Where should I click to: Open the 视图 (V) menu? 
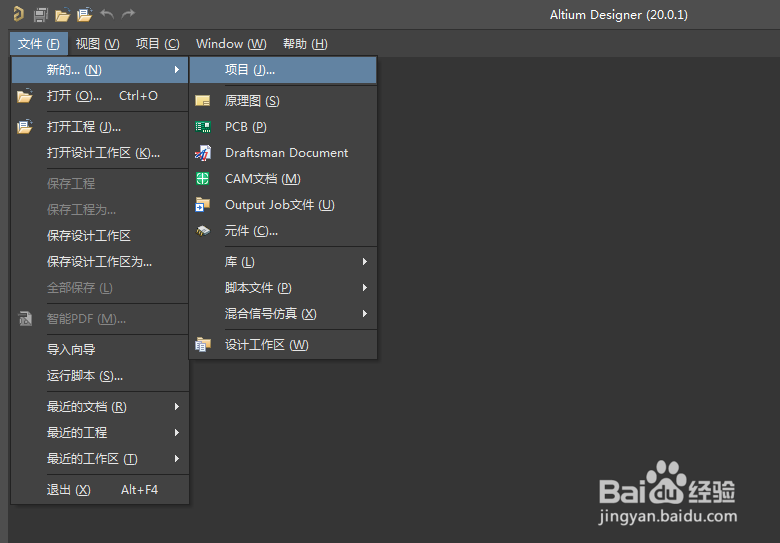[x=98, y=44]
